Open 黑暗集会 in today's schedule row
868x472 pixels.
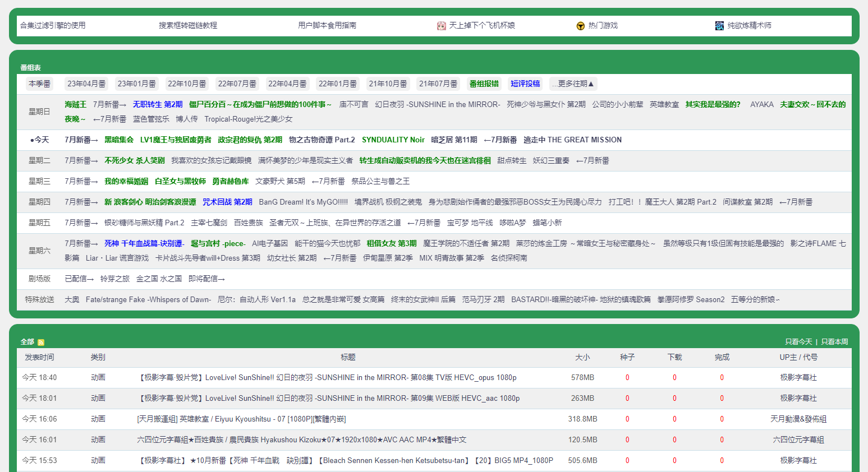tap(119, 140)
